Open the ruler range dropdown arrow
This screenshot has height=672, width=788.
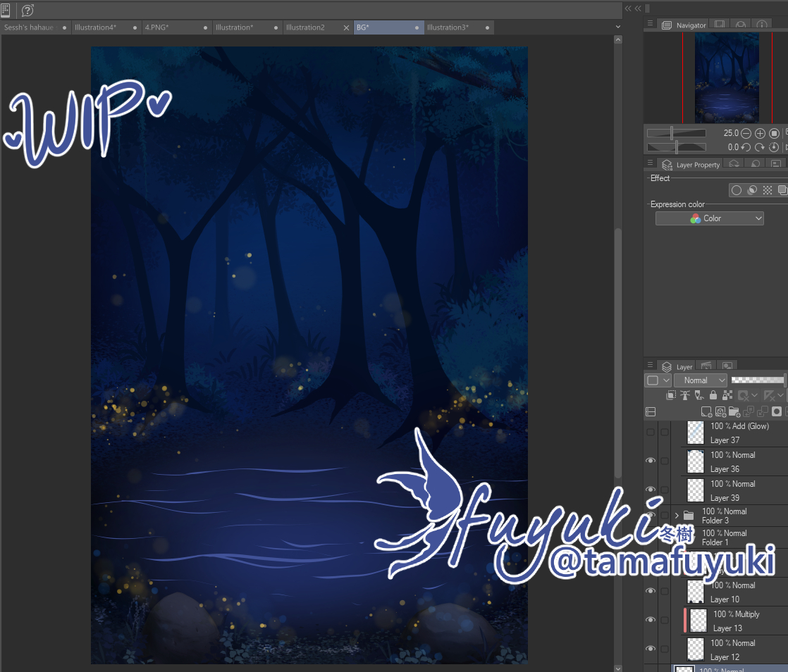tap(780, 396)
